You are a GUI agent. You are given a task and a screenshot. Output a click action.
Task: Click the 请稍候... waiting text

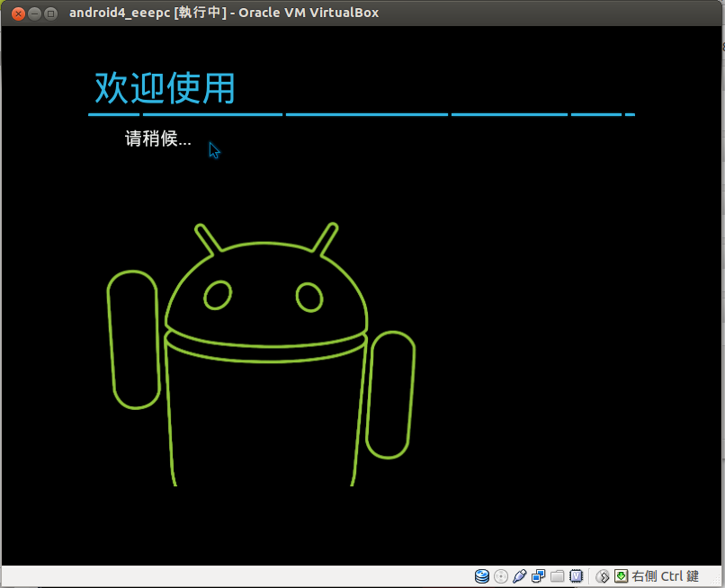[158, 138]
